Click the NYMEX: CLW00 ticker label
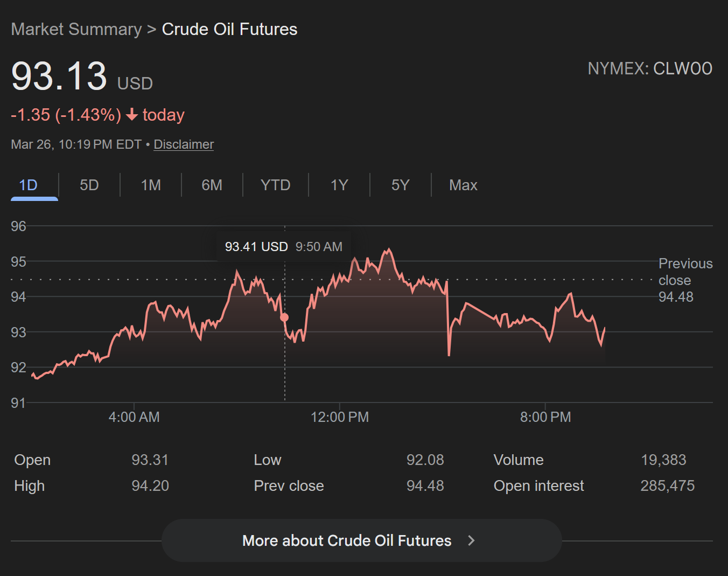Image resolution: width=728 pixels, height=576 pixels. point(649,68)
